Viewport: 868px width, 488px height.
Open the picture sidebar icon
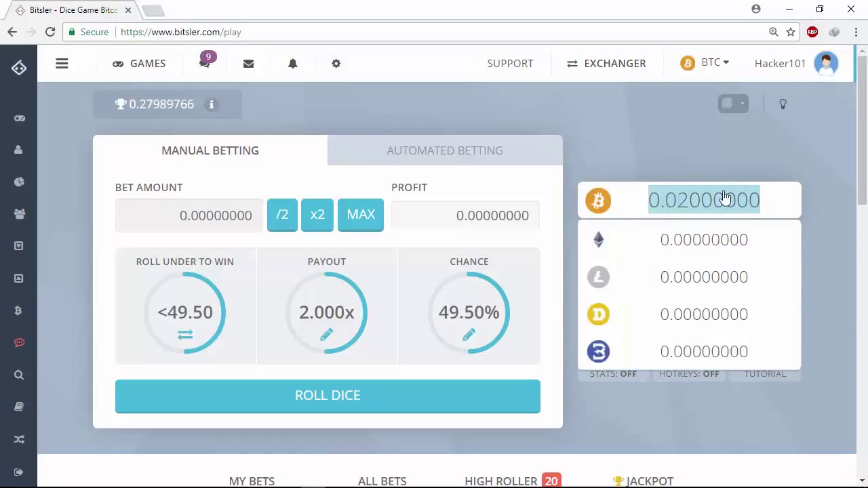pyautogui.click(x=19, y=278)
